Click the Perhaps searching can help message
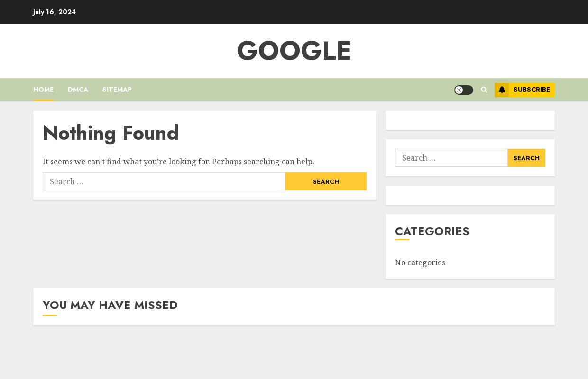 pos(178,162)
